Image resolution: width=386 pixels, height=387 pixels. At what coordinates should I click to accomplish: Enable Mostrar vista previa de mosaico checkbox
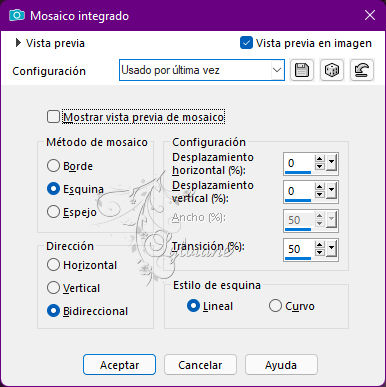coord(53,117)
